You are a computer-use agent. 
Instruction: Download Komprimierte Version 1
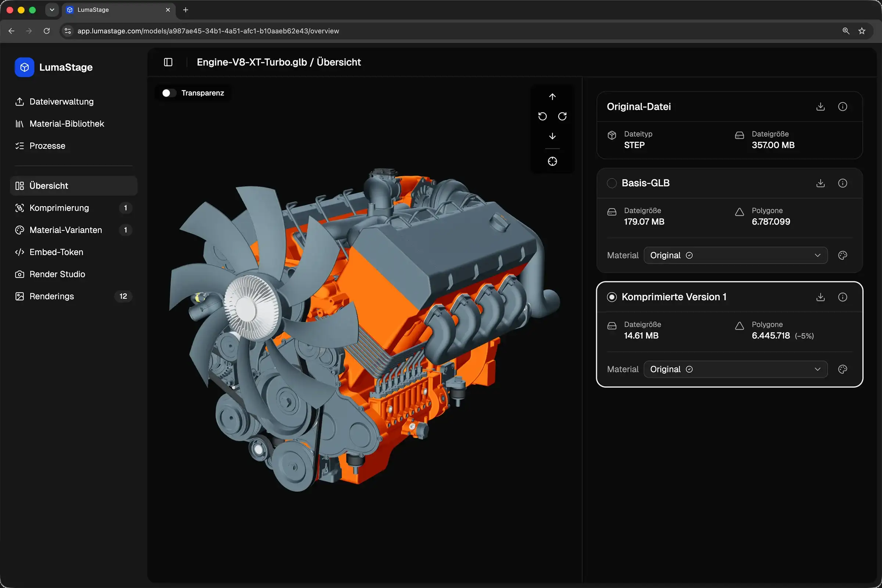(x=821, y=297)
